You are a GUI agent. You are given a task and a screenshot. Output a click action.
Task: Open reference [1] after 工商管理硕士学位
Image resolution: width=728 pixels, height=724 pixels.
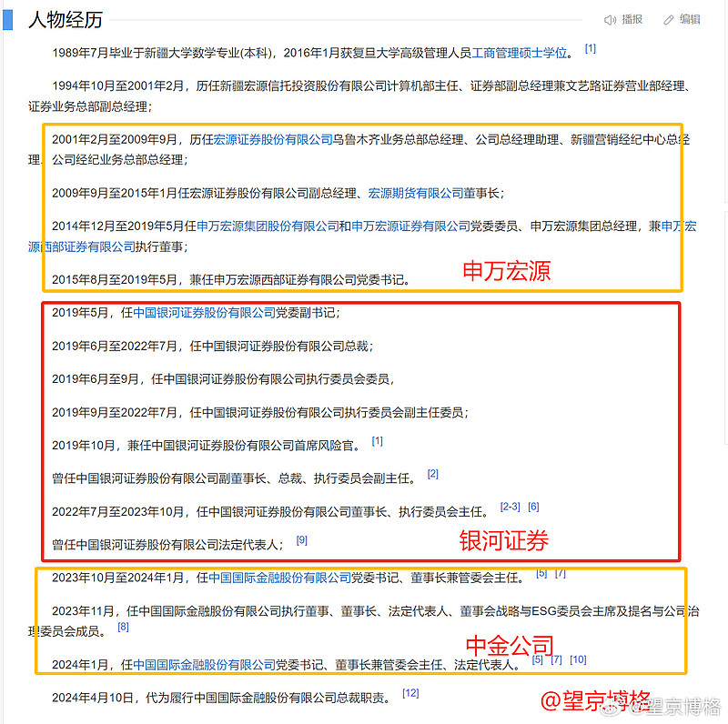(x=590, y=48)
